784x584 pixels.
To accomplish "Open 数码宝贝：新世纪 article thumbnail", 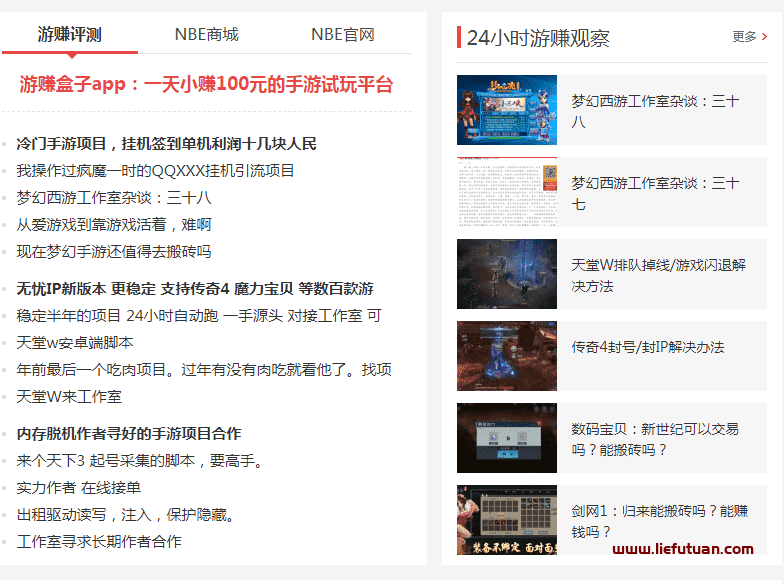I will click(x=506, y=438).
